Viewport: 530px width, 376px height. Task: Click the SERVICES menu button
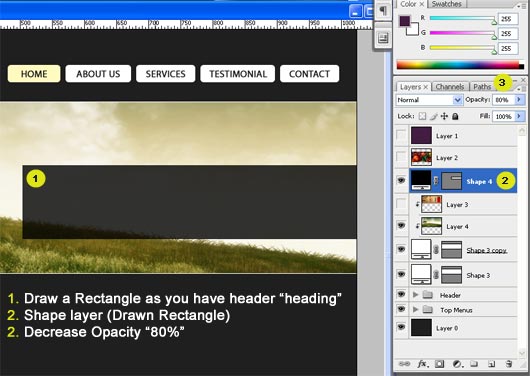coord(165,74)
